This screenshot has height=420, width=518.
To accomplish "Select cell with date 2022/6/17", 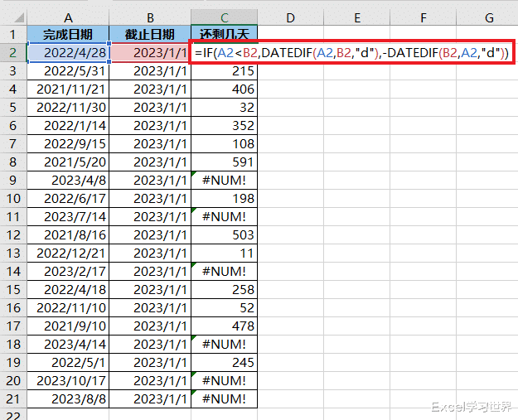I will coord(68,199).
